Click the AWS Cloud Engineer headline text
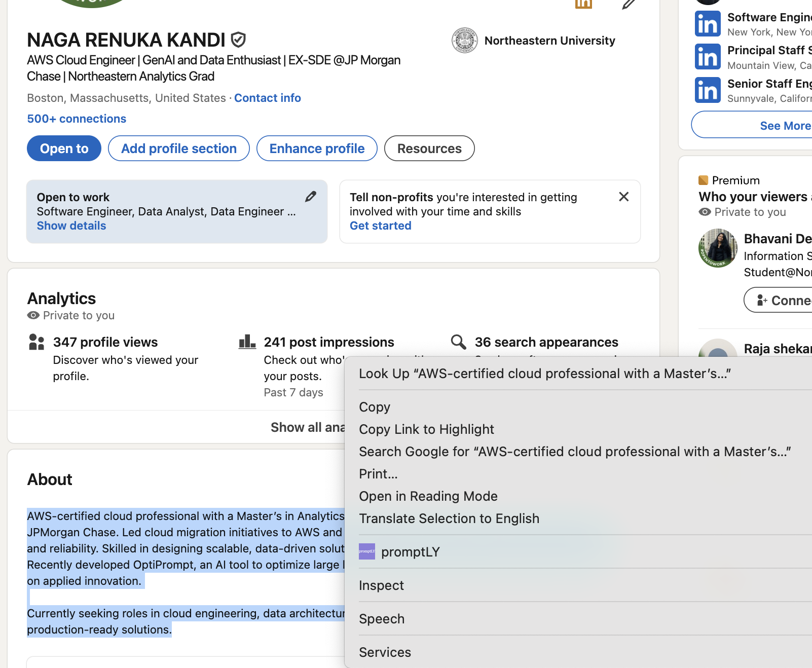812x668 pixels. point(213,68)
